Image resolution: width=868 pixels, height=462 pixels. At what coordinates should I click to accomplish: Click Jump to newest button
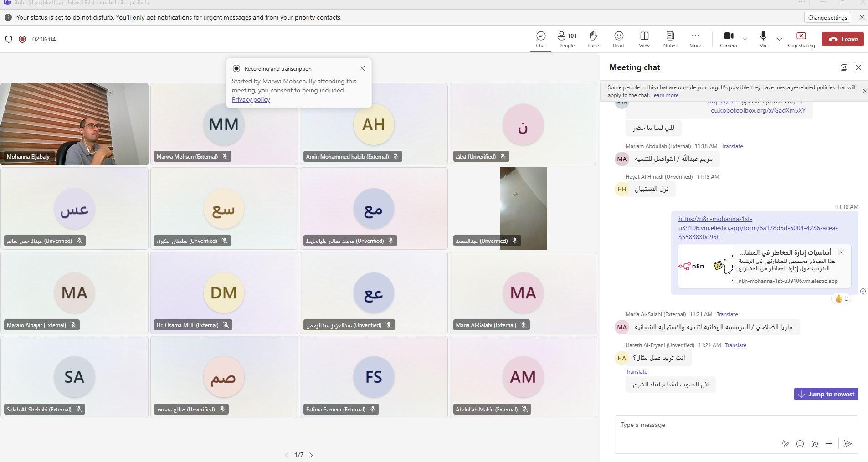pyautogui.click(x=826, y=394)
